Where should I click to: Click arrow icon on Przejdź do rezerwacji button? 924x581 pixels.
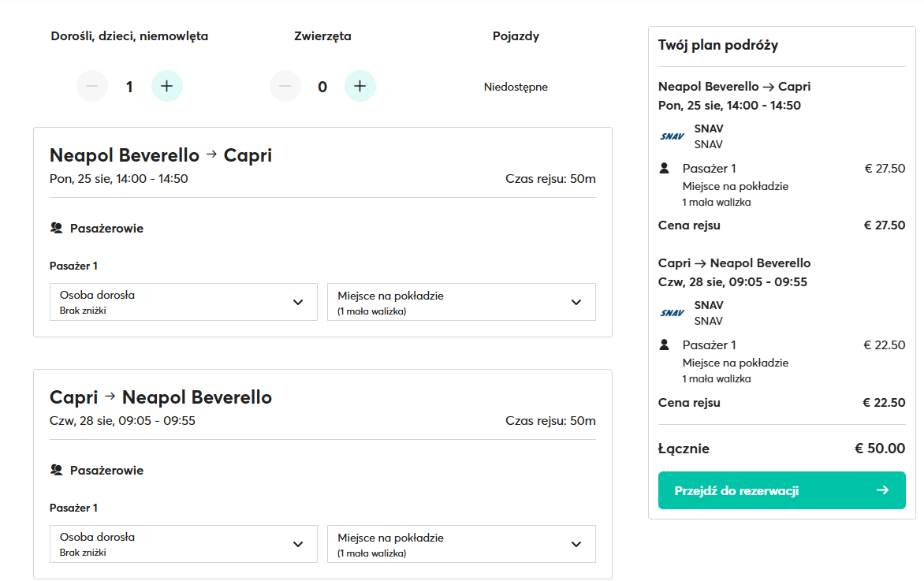click(882, 490)
